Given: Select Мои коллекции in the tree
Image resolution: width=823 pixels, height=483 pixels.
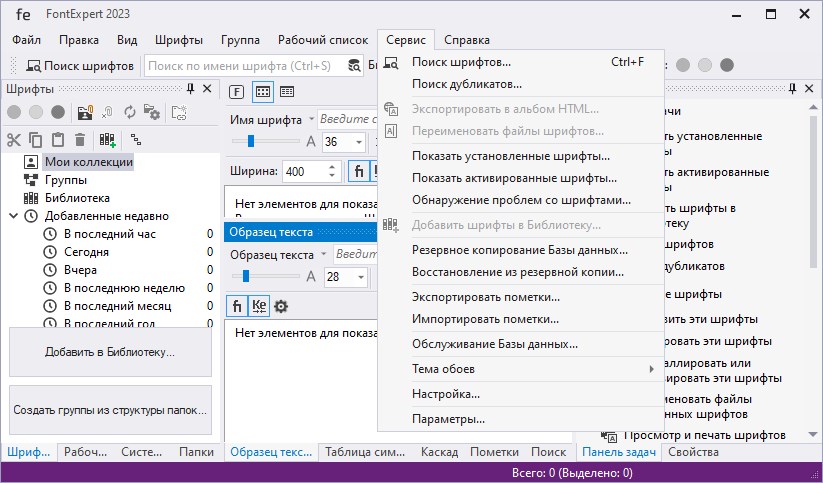Looking at the screenshot, I should 89,162.
